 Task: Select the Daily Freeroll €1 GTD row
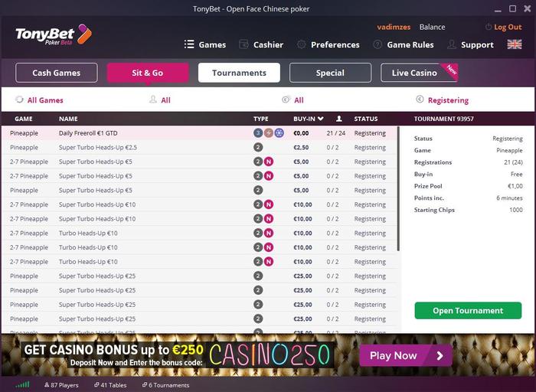pos(199,133)
